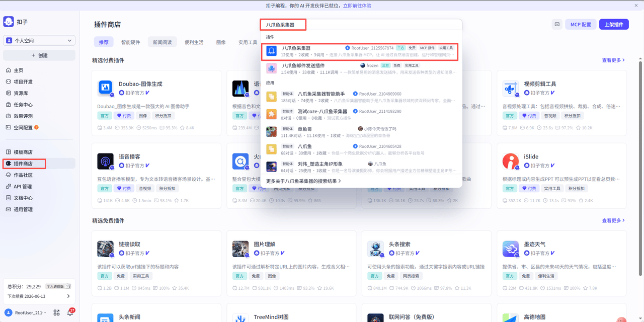Select the 新闻阅读 tab
The image size is (644, 322).
(163, 42)
